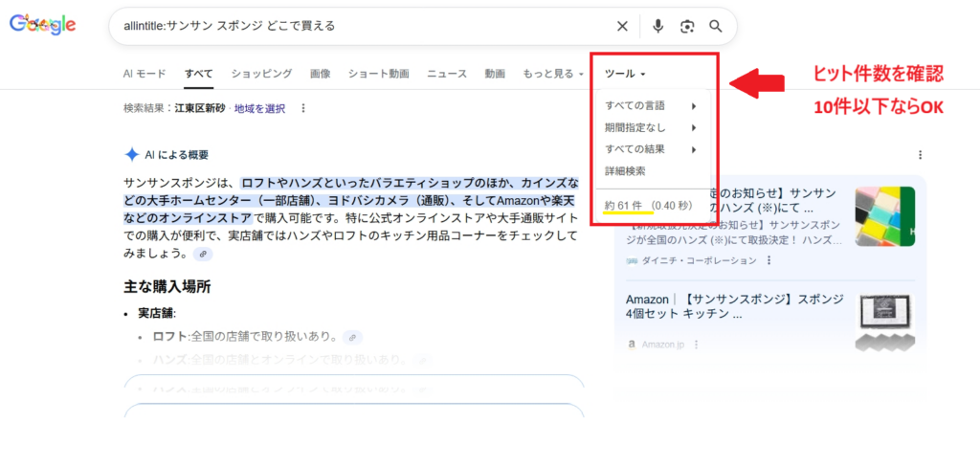The height and width of the screenshot is (468, 980).
Task: Clear the search box with X icon
Action: [x=623, y=26]
